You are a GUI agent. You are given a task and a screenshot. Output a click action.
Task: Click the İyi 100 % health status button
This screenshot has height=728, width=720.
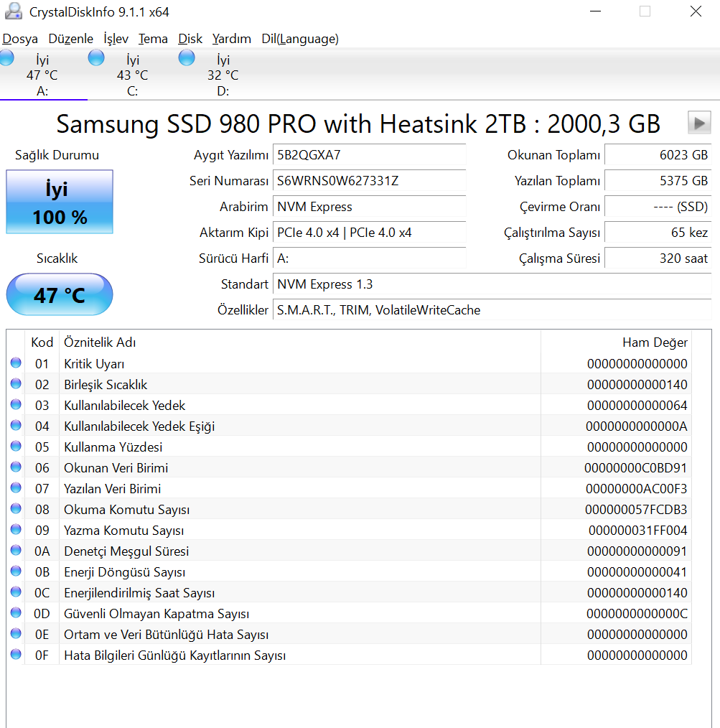point(60,202)
